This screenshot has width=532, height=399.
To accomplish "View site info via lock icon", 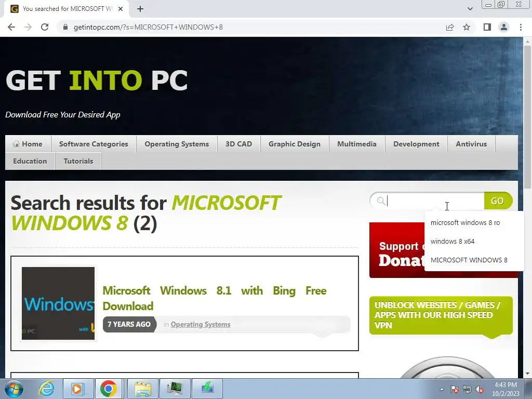I will [65, 27].
